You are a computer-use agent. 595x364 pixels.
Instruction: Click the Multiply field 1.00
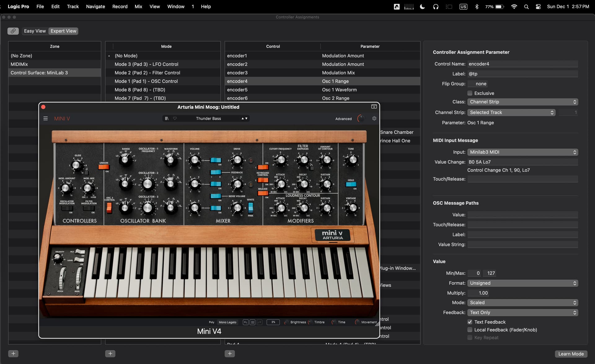point(478,293)
